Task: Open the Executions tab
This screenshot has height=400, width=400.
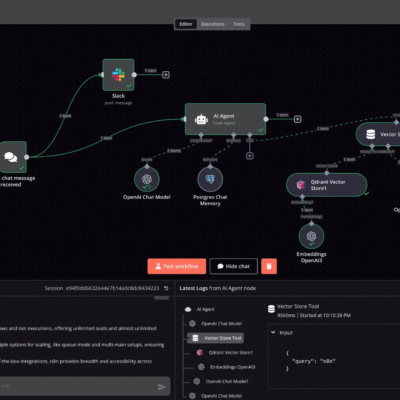Action: (x=213, y=24)
